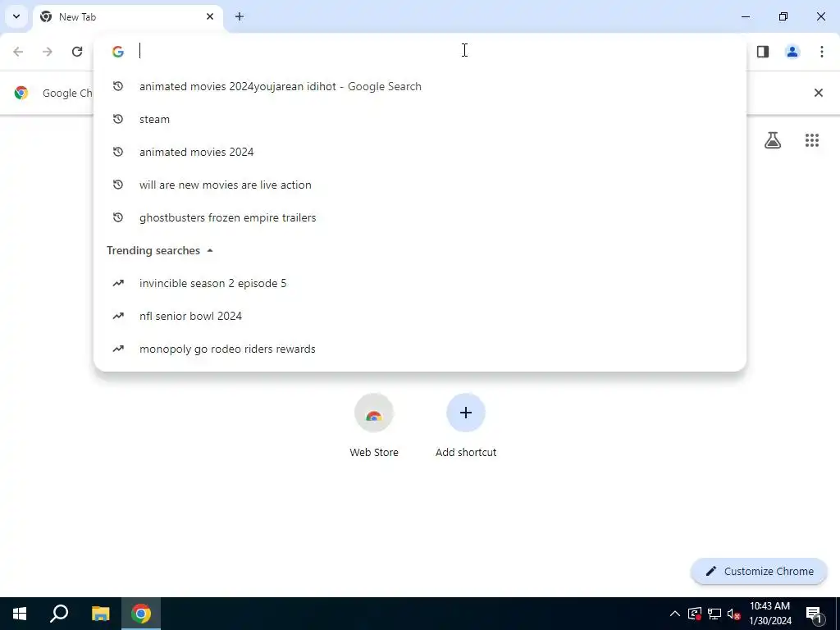
Task: Click the muted volume tray icon
Action: (x=734, y=614)
